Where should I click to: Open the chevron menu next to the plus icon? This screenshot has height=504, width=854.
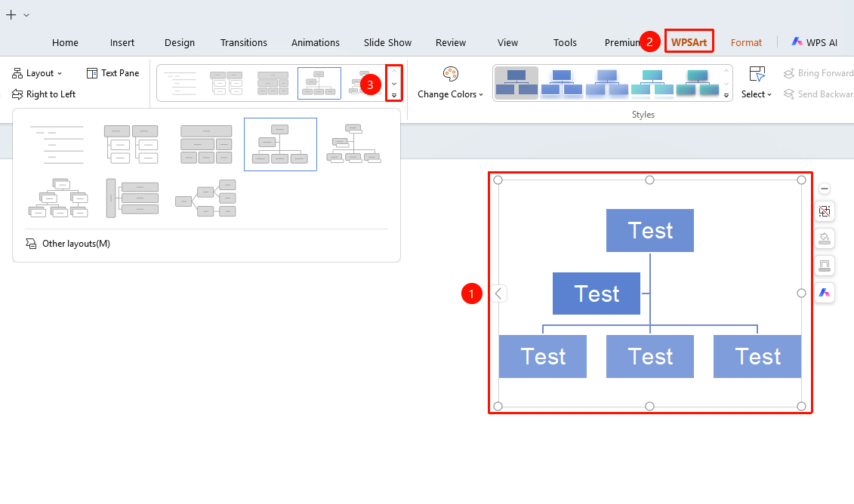click(x=26, y=15)
